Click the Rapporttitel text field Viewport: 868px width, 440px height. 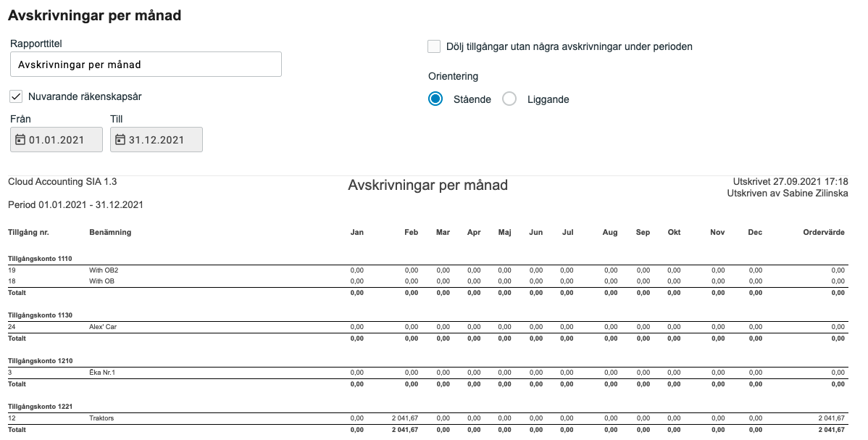pos(146,65)
